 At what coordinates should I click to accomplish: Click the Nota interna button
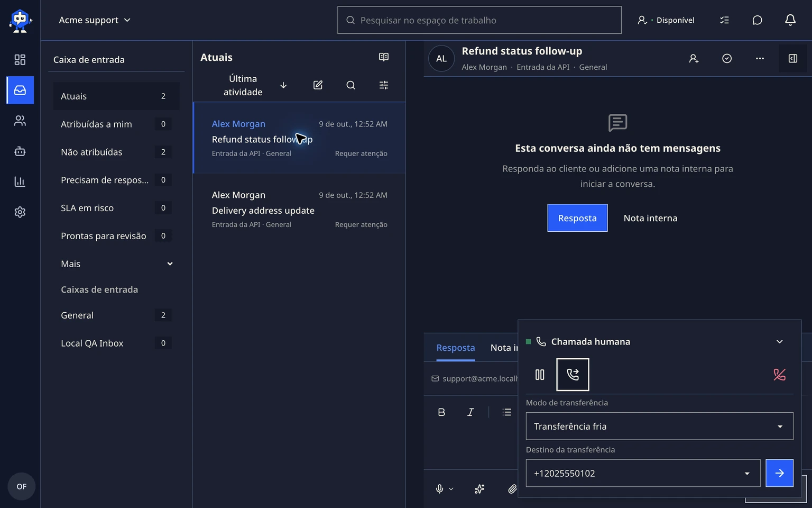point(650,218)
